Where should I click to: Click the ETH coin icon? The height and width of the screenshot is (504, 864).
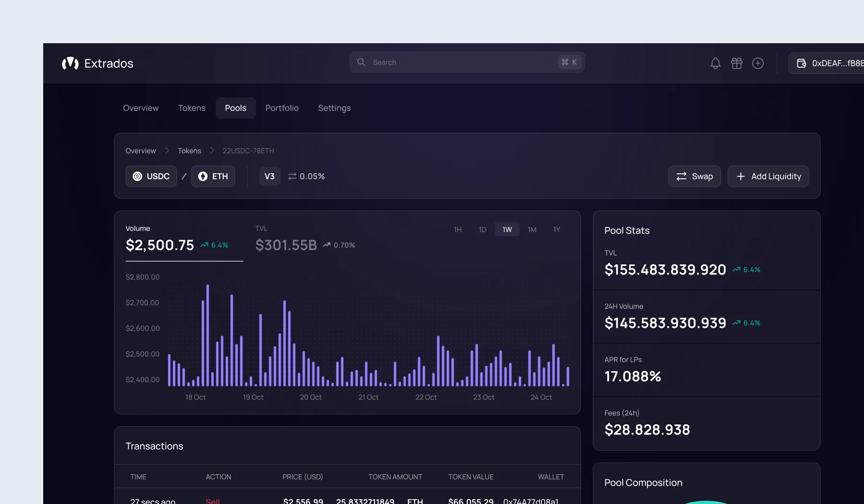203,177
